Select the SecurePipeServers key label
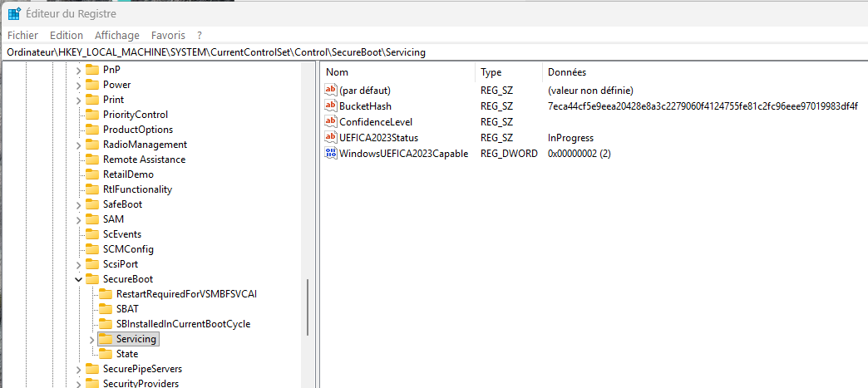The image size is (868, 388). 142,369
